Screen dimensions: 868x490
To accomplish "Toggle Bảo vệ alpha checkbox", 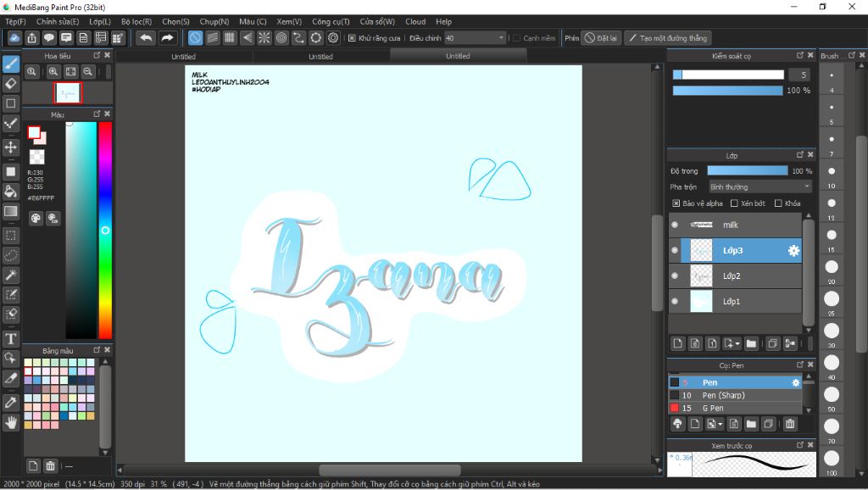I will (676, 203).
